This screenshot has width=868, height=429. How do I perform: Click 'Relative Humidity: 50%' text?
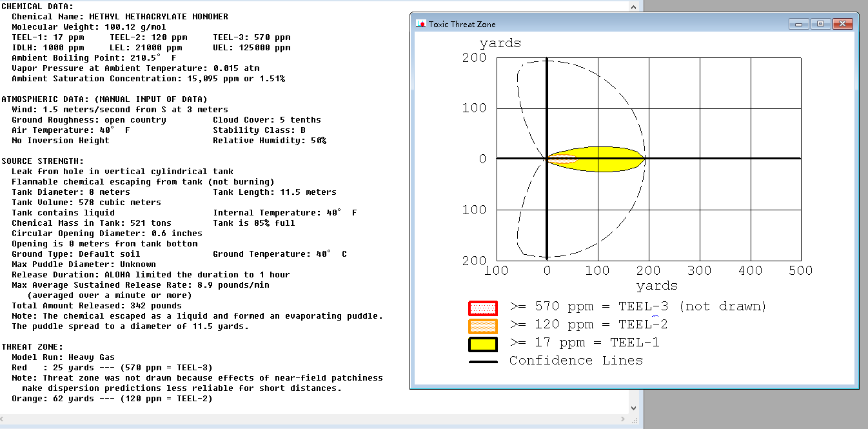(270, 141)
